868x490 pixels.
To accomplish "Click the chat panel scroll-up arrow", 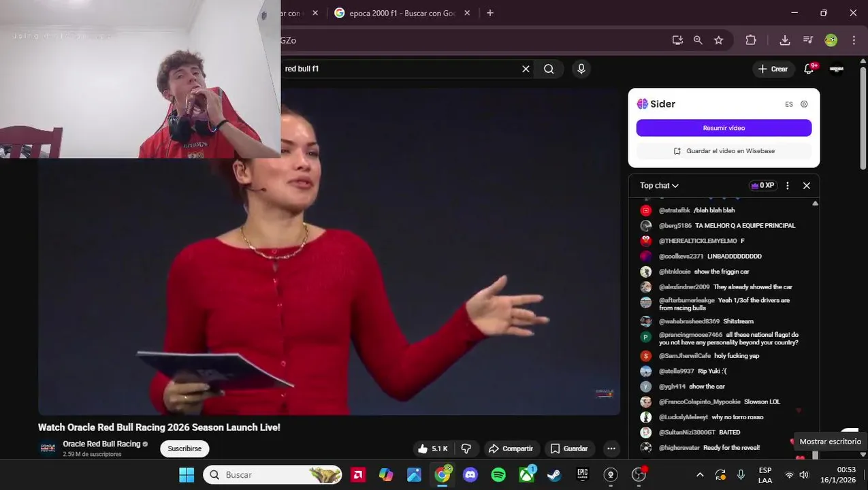I will [815, 203].
